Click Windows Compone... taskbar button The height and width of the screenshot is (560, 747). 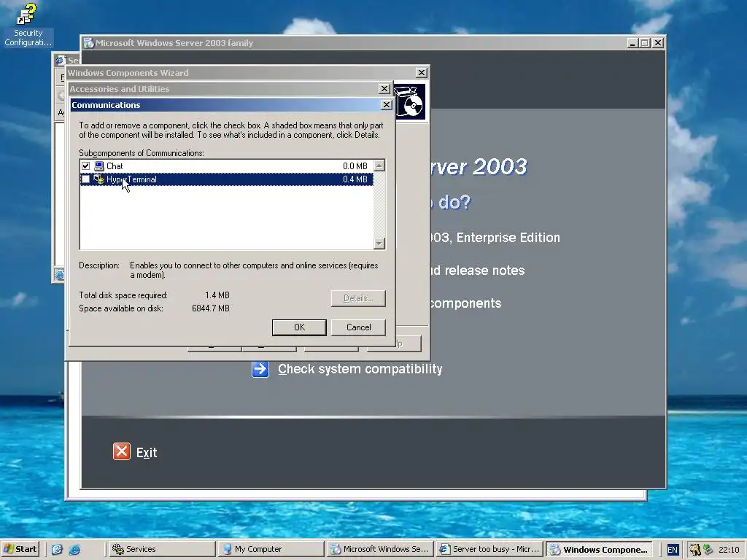[600, 549]
